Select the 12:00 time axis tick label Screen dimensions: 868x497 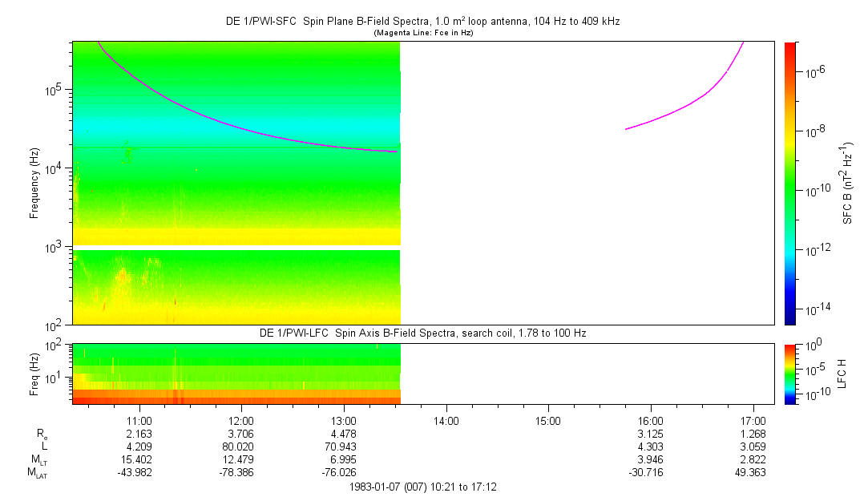coord(241,420)
